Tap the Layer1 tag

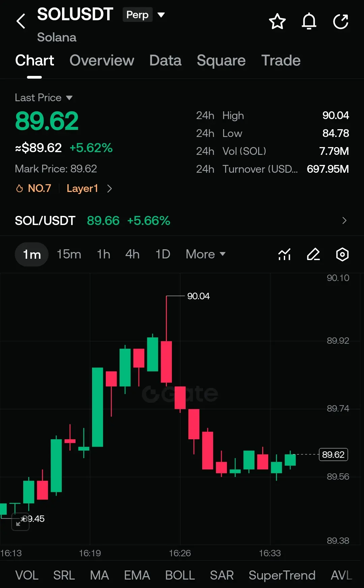82,188
